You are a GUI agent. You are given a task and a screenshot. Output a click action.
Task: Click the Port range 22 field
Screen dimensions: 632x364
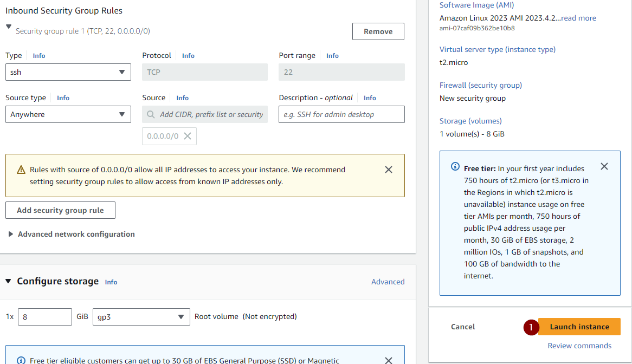(342, 72)
